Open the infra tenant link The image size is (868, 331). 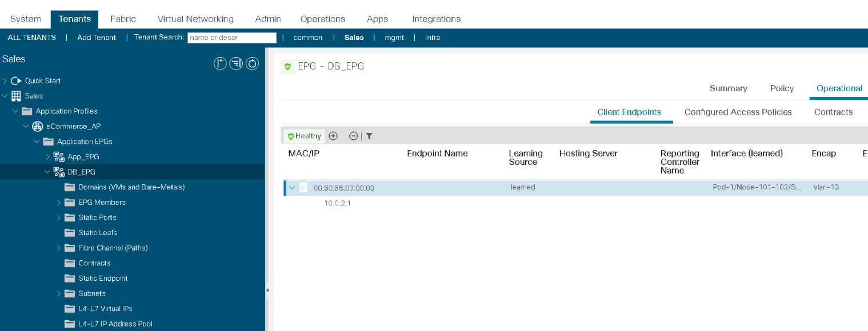[433, 38]
